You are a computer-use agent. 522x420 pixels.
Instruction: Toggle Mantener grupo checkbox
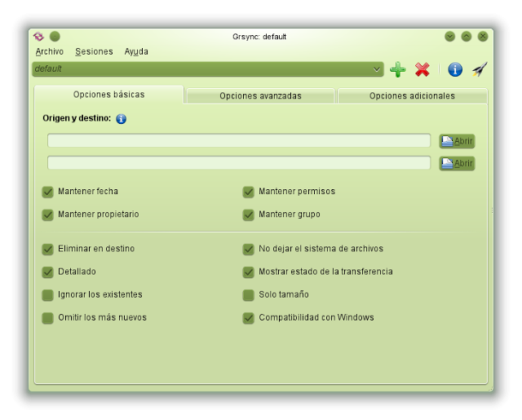click(248, 214)
